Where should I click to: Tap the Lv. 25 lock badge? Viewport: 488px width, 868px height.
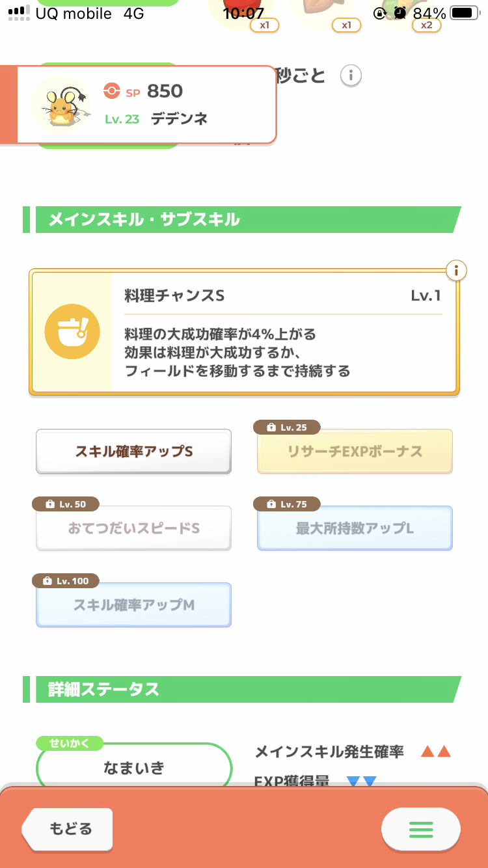tap(289, 427)
